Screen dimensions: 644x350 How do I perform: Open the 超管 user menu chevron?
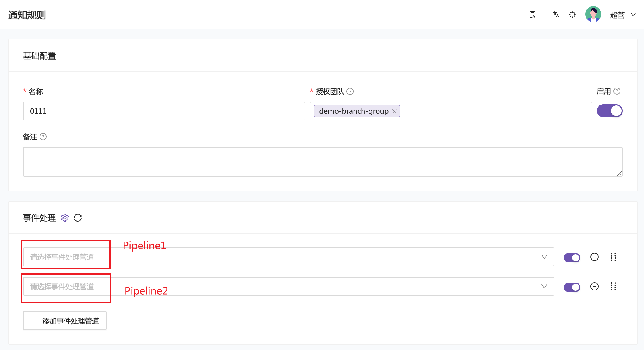tap(633, 15)
